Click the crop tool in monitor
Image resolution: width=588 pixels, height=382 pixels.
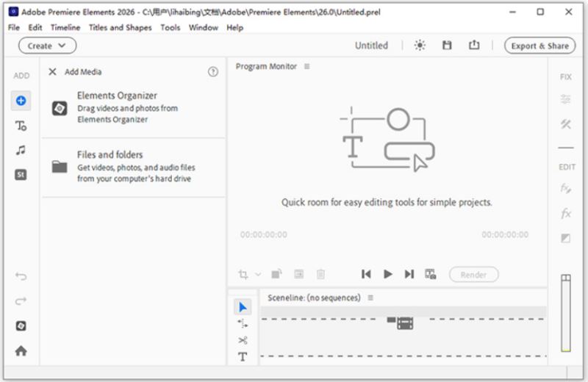pos(243,275)
